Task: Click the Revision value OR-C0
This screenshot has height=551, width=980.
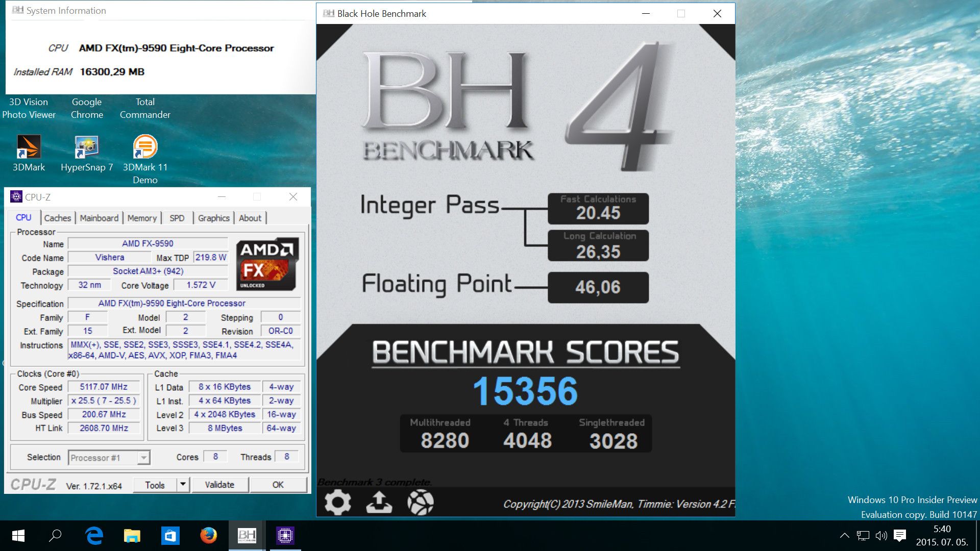Action: 280,331
